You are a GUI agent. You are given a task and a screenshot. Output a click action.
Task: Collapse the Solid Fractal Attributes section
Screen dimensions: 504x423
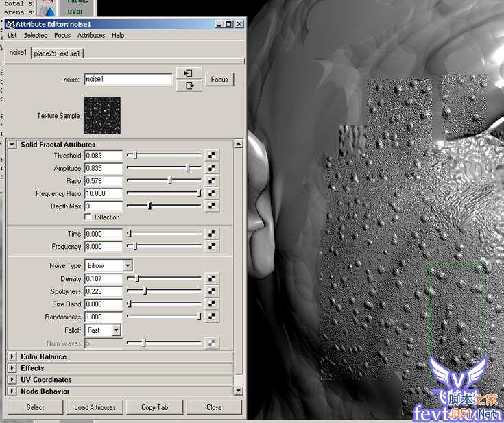pos(12,145)
